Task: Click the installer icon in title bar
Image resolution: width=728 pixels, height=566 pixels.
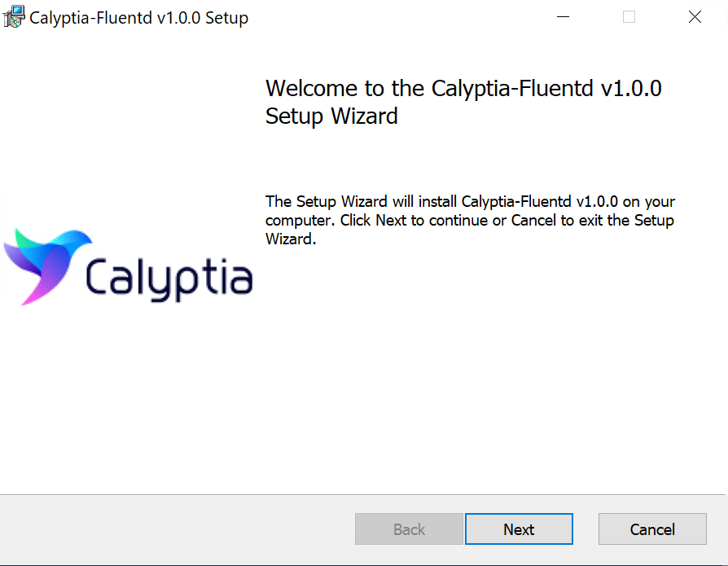Action: coord(14,17)
